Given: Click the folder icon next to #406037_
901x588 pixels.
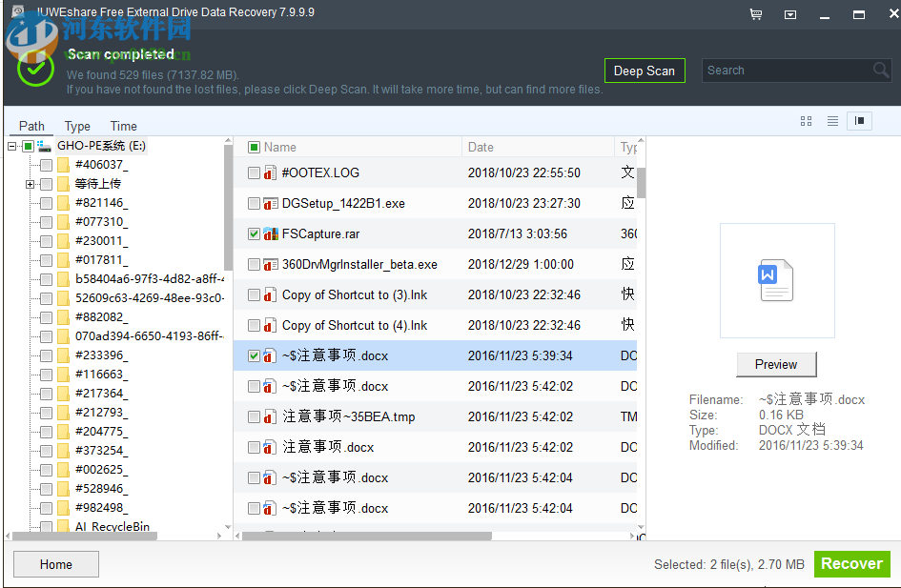Looking at the screenshot, I should (x=65, y=164).
